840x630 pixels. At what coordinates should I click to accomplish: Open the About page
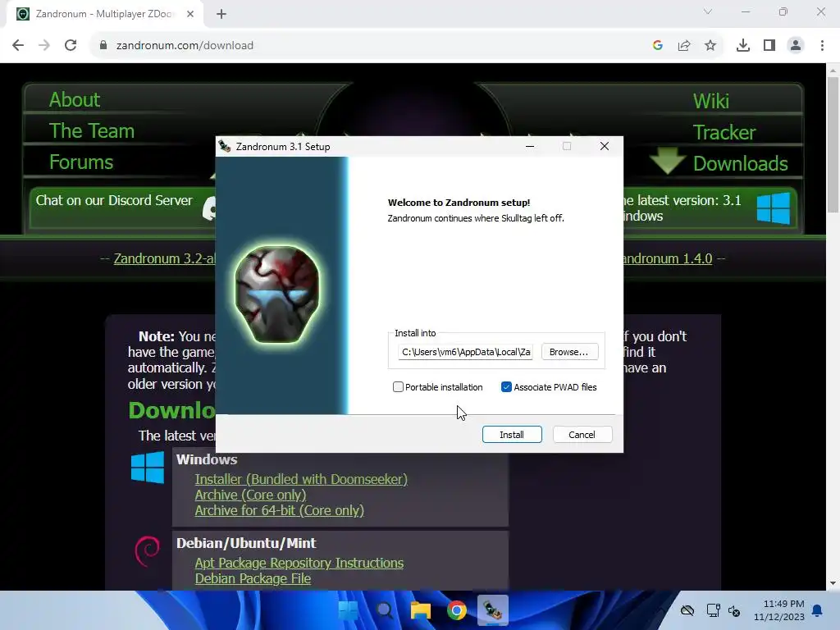pos(75,99)
